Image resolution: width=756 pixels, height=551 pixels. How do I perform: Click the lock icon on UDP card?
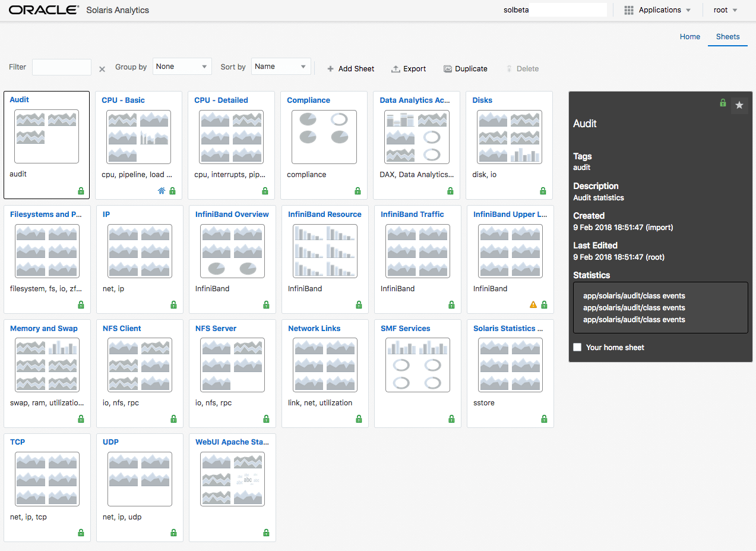173,533
